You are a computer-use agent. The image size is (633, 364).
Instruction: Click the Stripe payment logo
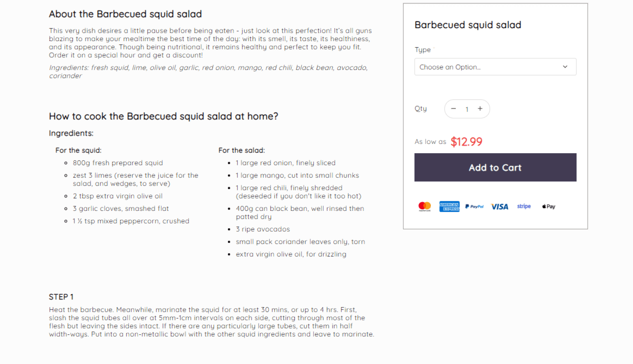524,206
